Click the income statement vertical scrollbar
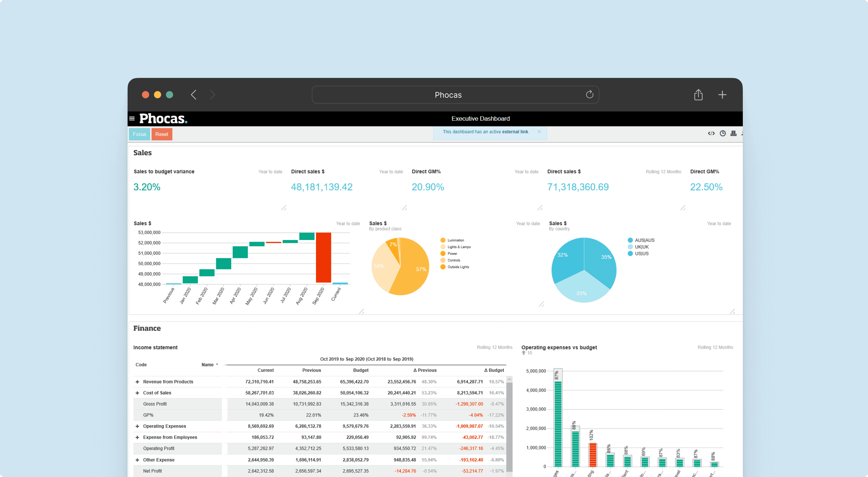This screenshot has height=477, width=868. pos(509,426)
